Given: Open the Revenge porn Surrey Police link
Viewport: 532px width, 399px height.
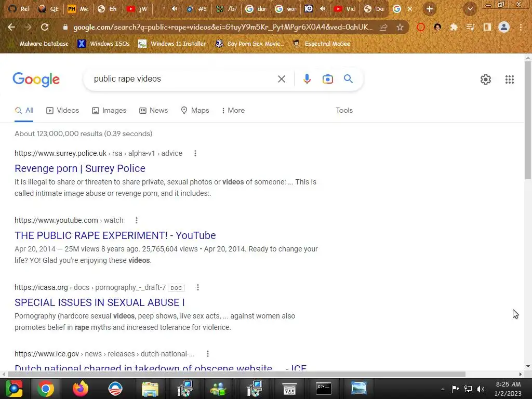Looking at the screenshot, I should [x=80, y=168].
